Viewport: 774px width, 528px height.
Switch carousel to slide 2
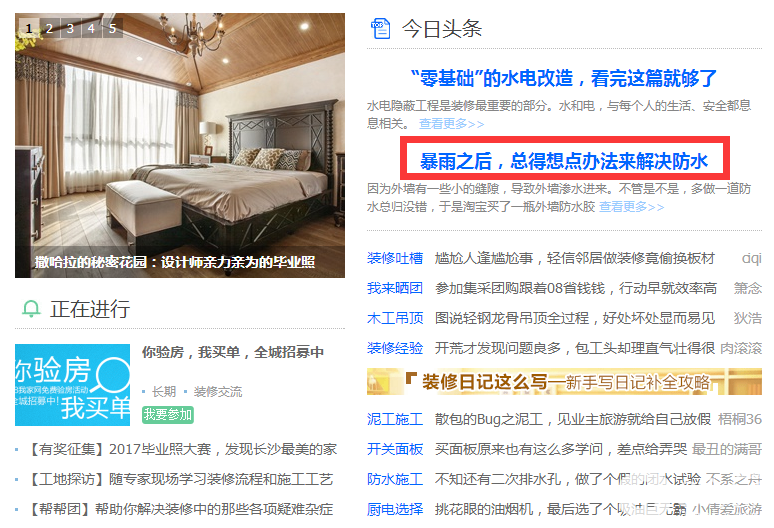tap(49, 28)
